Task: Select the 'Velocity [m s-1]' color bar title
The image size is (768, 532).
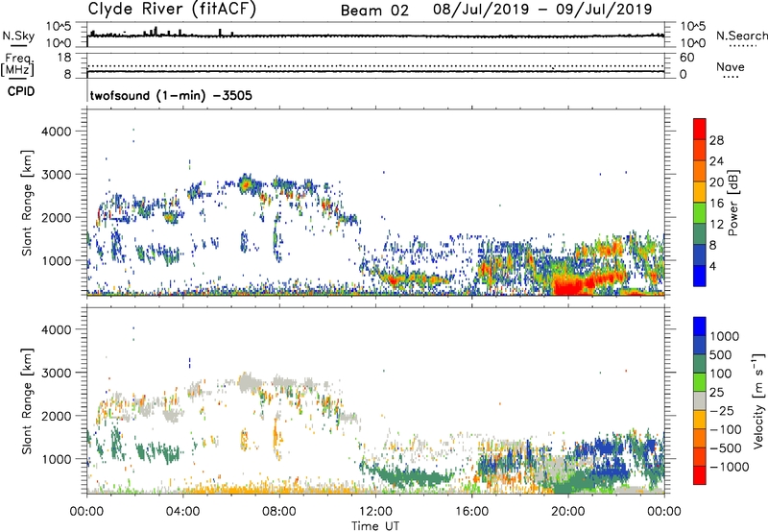Action: (x=758, y=399)
